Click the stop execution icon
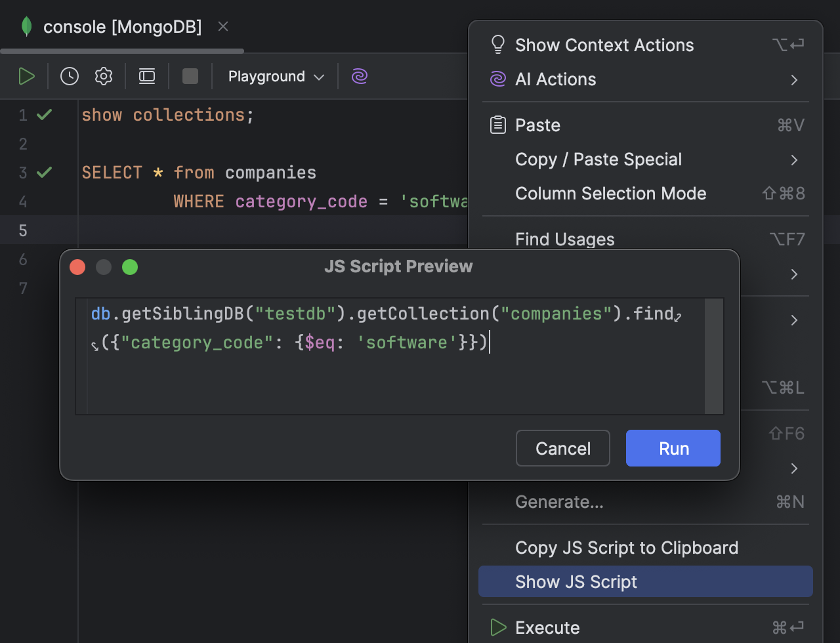 point(190,76)
